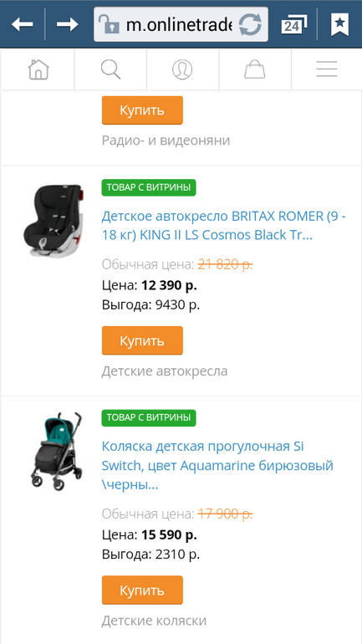Open the shopping bag cart icon
The height and width of the screenshot is (644, 362).
coord(255,69)
